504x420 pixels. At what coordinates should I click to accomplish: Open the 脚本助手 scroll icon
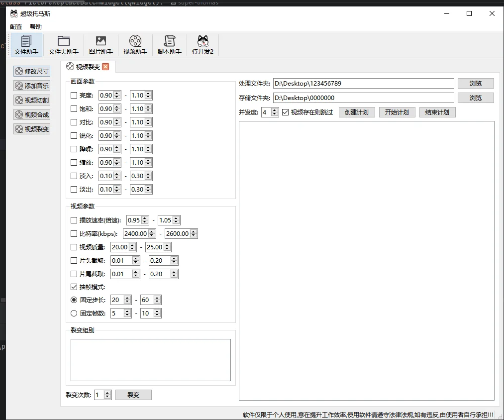coord(169,45)
